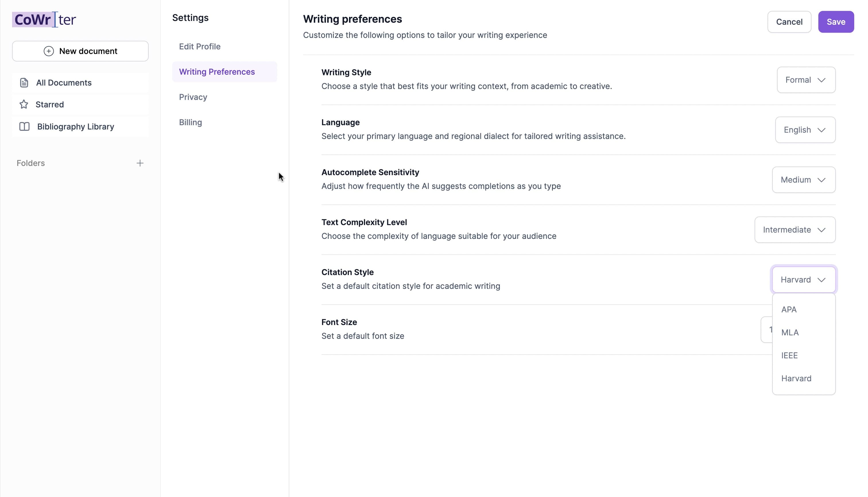Cancel the preference changes
Viewport: 868px width, 497px height.
point(789,22)
